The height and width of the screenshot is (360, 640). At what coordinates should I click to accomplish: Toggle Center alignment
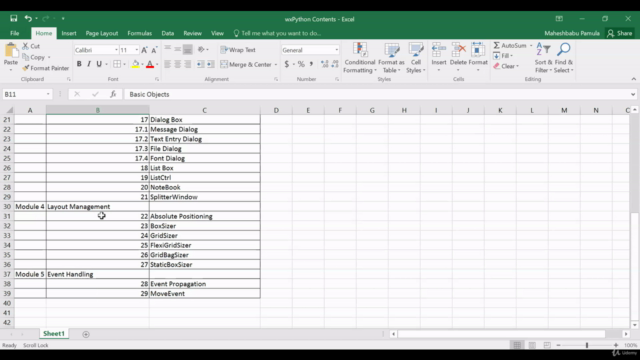(x=178, y=64)
